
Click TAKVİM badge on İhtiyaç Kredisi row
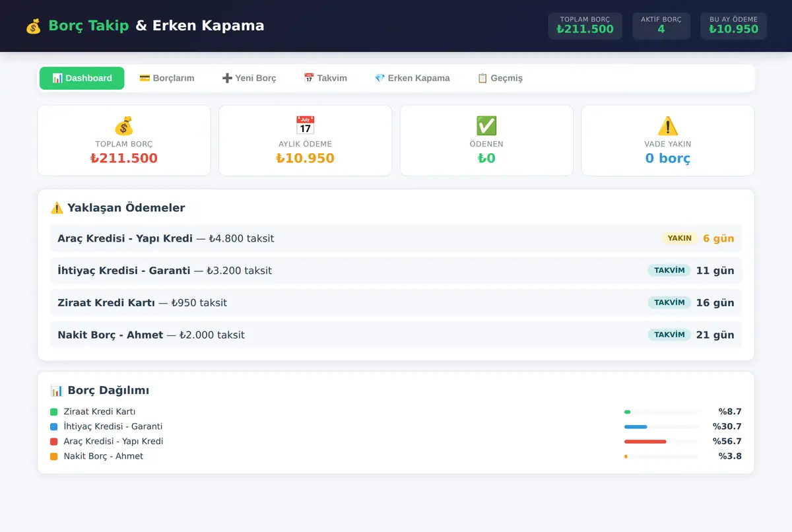coord(669,271)
